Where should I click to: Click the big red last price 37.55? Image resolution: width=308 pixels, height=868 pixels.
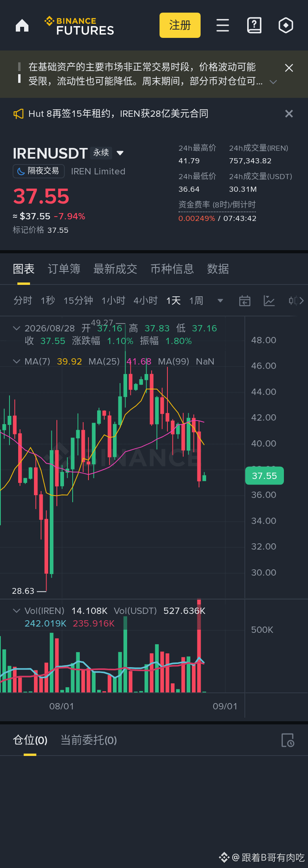tap(41, 196)
